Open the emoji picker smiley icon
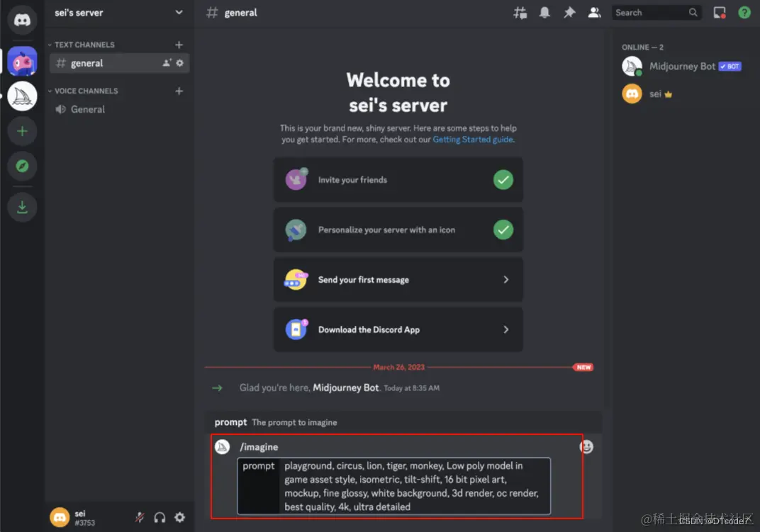This screenshot has height=532, width=760. [x=586, y=447]
